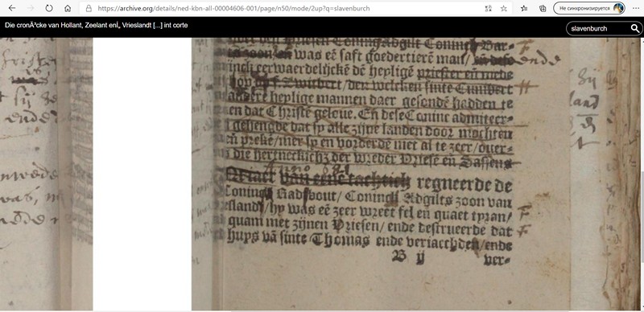The height and width of the screenshot is (312, 644).
Task: View site info via lock icon
Action: click(x=89, y=8)
